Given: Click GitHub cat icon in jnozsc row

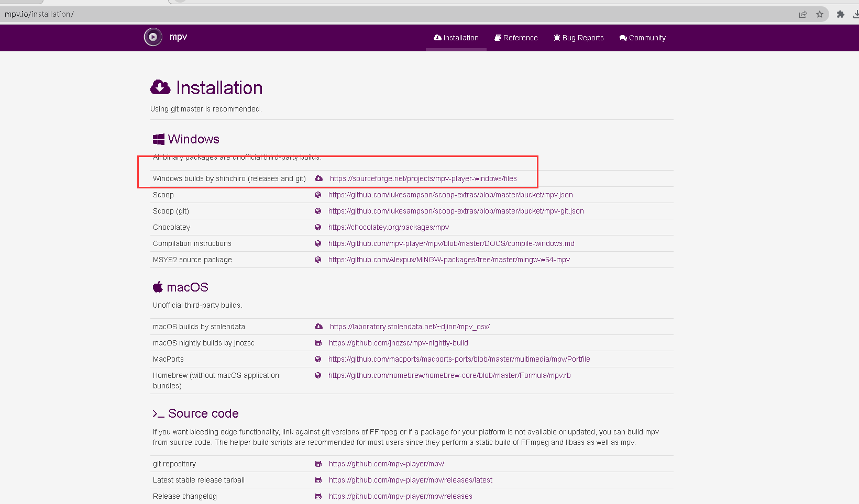Looking at the screenshot, I should click(318, 343).
